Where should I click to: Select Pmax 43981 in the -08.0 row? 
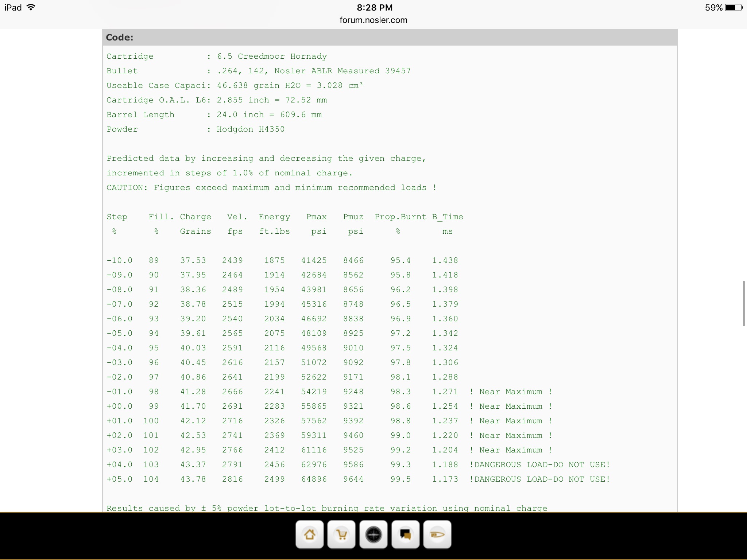pyautogui.click(x=314, y=290)
